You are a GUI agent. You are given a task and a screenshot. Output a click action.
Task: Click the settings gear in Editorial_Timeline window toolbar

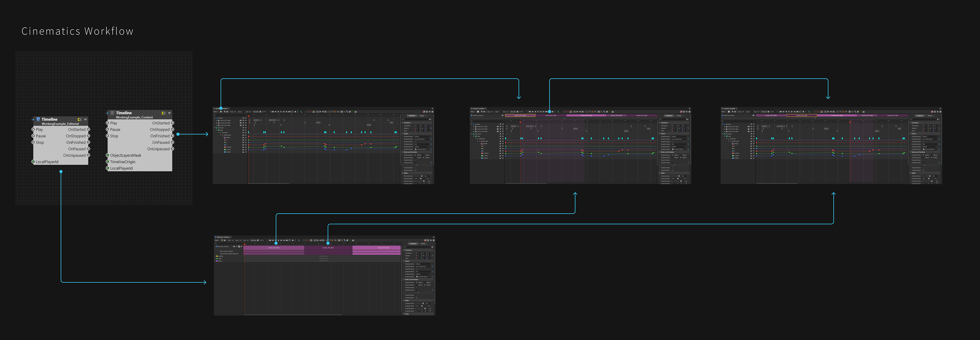[431, 240]
